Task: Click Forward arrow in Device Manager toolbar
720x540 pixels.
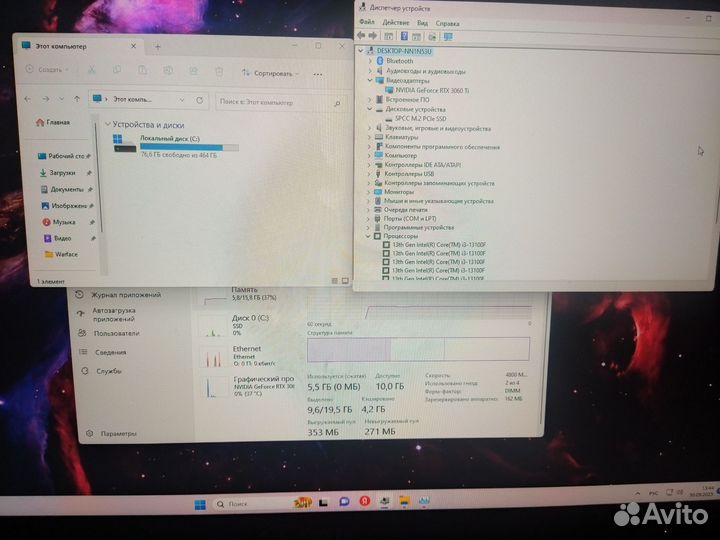Action: [372, 36]
